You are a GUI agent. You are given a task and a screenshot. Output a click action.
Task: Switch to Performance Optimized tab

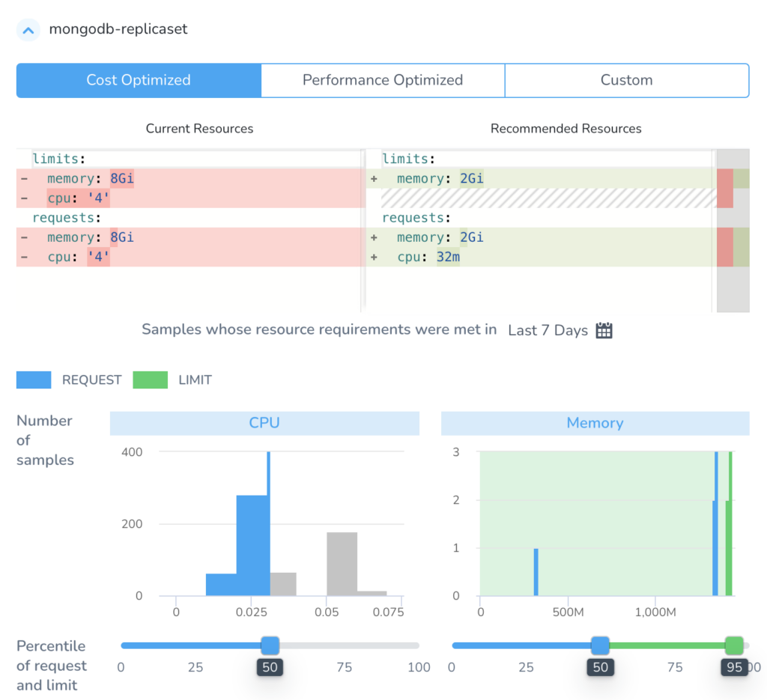[383, 80]
